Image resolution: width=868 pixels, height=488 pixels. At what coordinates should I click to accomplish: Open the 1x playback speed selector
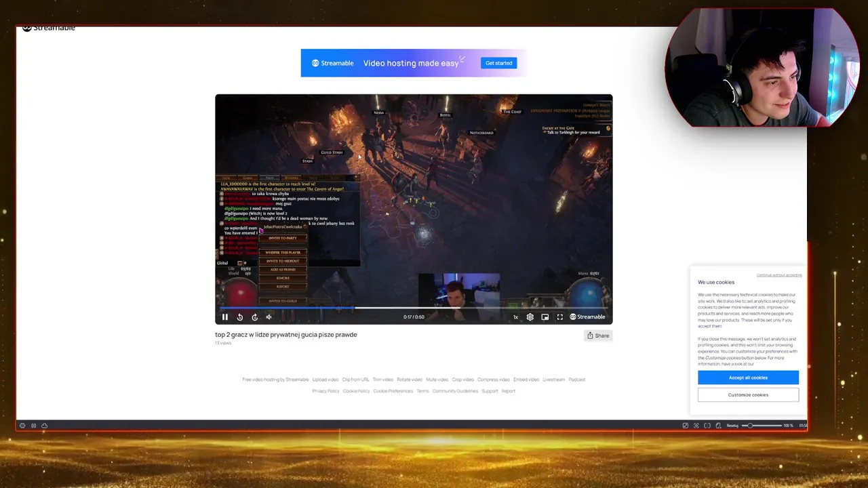coord(515,317)
